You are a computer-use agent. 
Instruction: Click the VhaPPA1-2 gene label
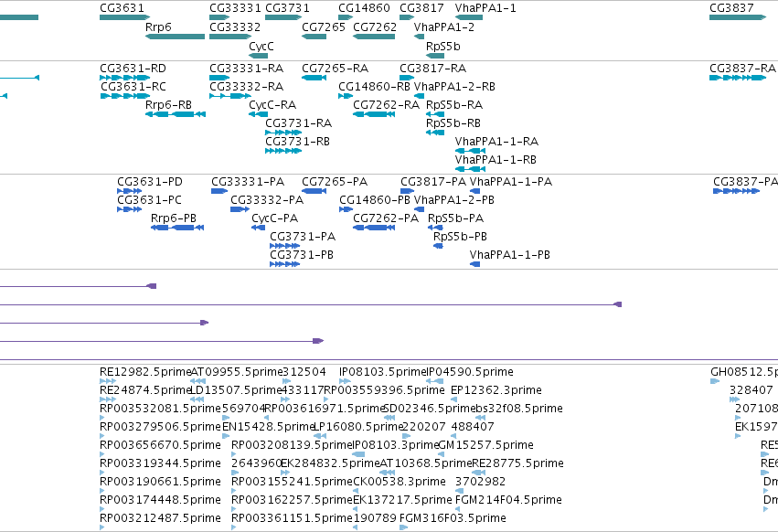[444, 27]
